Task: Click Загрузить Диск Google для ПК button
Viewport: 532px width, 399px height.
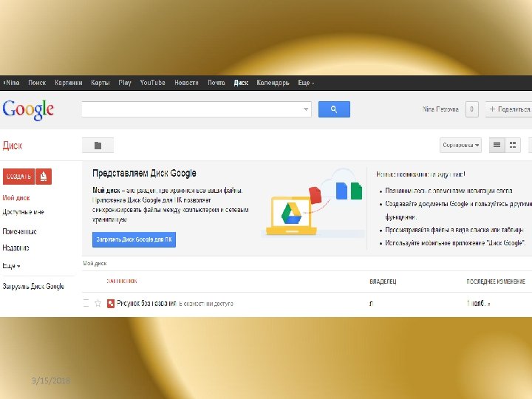Action: tap(134, 239)
